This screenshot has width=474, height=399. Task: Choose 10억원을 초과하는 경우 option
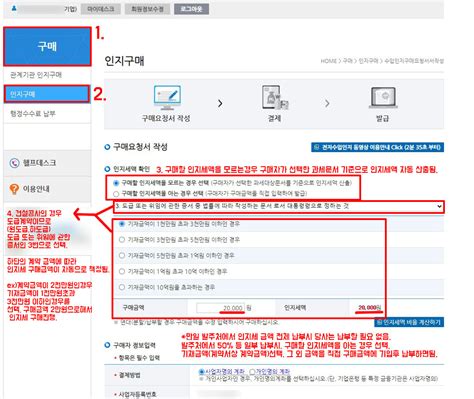(x=122, y=287)
